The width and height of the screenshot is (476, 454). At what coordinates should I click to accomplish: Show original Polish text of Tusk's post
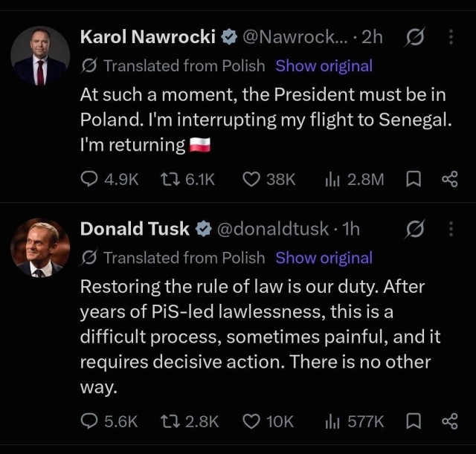[x=324, y=258]
